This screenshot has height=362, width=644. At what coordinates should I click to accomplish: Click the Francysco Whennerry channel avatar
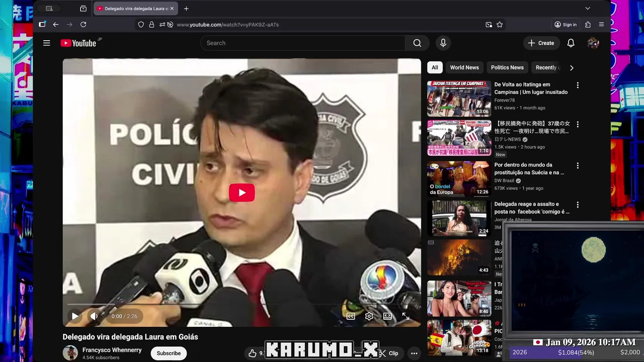pos(70,353)
